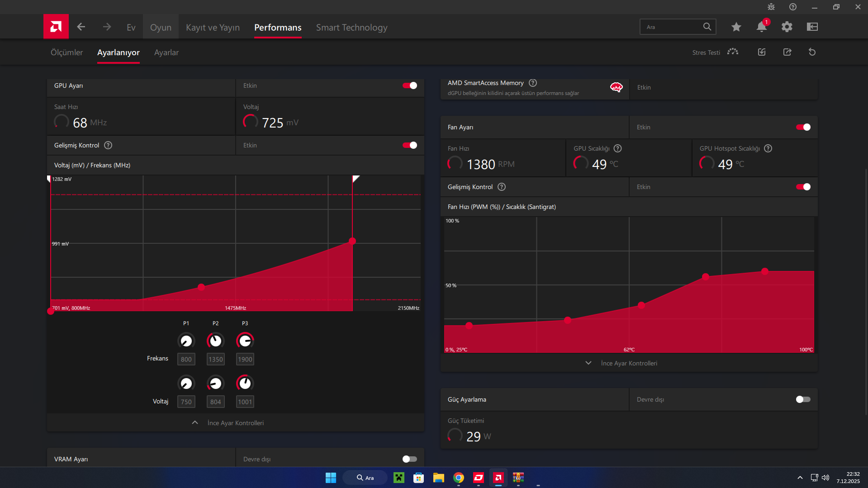Screen dimensions: 868x488
Task: Select the Performans tab
Action: pyautogui.click(x=278, y=28)
